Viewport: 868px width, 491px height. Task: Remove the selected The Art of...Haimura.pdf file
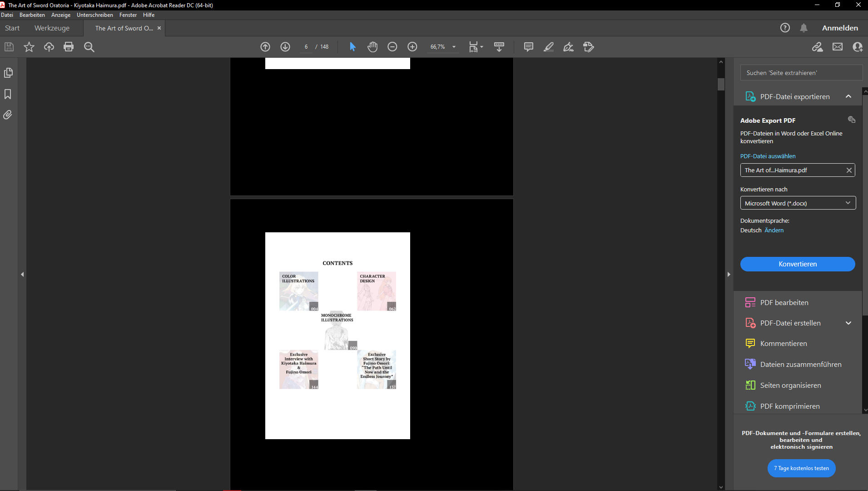click(849, 170)
